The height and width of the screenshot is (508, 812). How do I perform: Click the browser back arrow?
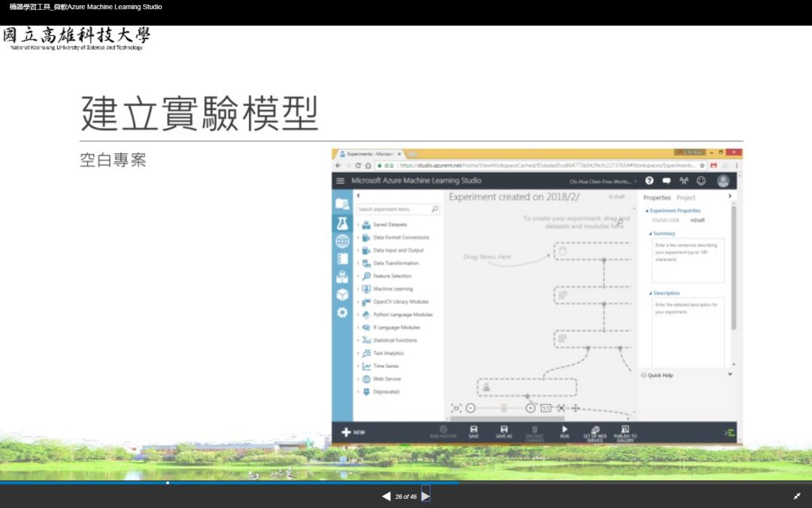pyautogui.click(x=338, y=166)
